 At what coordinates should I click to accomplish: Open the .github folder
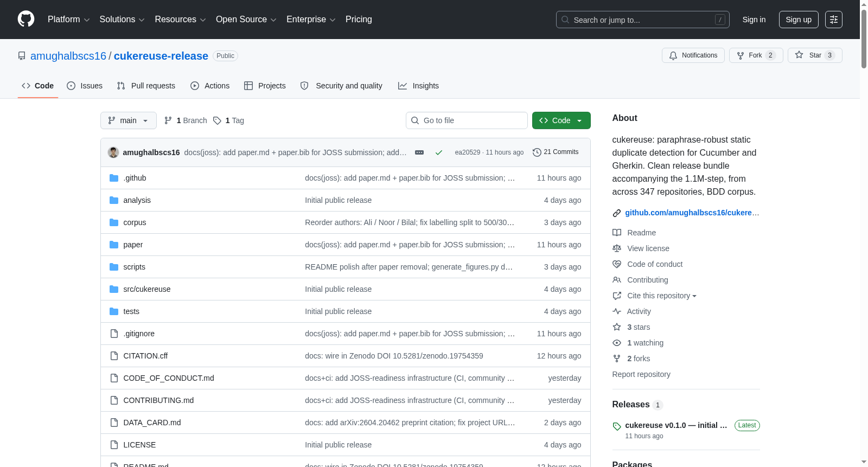[135, 178]
